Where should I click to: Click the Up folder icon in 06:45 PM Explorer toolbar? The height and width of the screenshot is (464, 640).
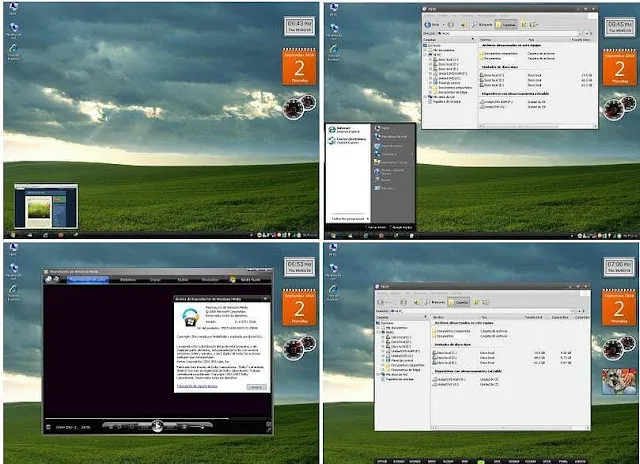[x=464, y=24]
